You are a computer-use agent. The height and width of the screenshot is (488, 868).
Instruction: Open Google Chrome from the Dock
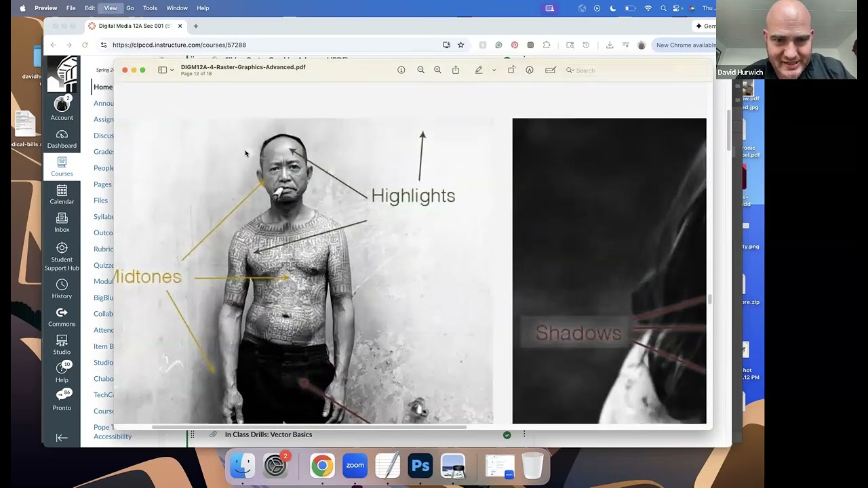pos(322,466)
